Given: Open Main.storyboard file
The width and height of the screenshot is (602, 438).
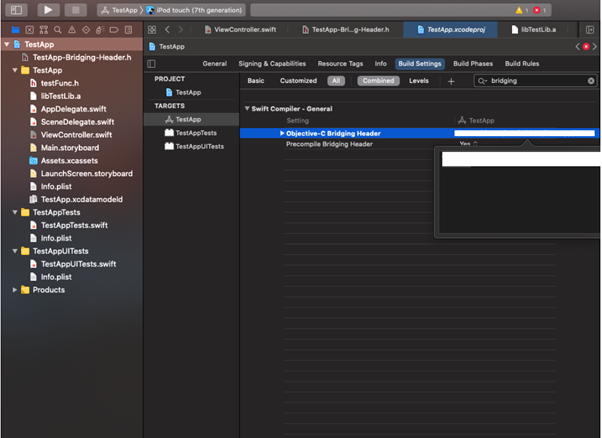Looking at the screenshot, I should 64,148.
